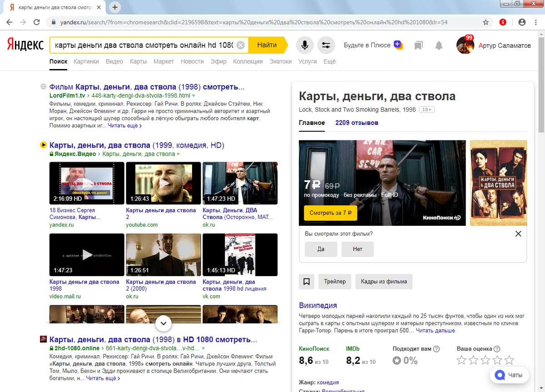Open the Чаты chat button
This screenshot has height=392, width=545.
tap(509, 375)
